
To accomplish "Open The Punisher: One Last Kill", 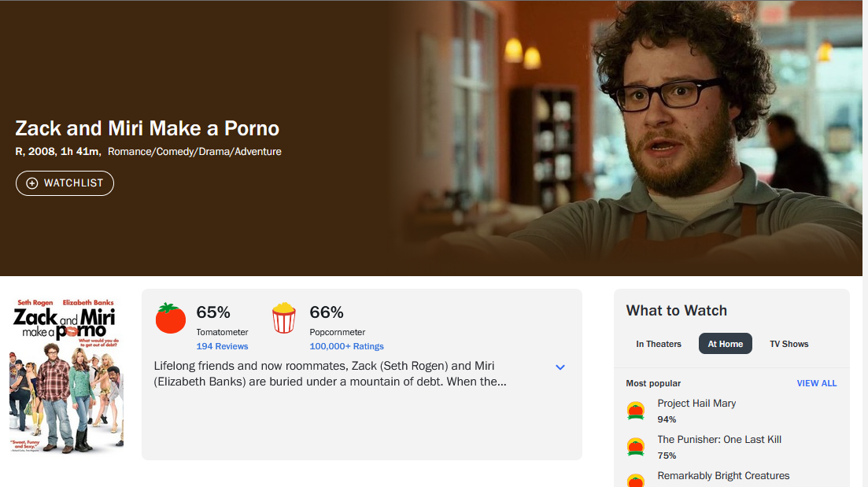I will point(719,440).
